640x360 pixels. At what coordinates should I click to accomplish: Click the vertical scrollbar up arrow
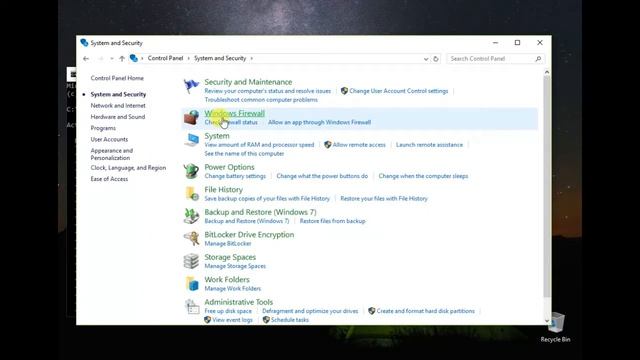pyautogui.click(x=547, y=72)
